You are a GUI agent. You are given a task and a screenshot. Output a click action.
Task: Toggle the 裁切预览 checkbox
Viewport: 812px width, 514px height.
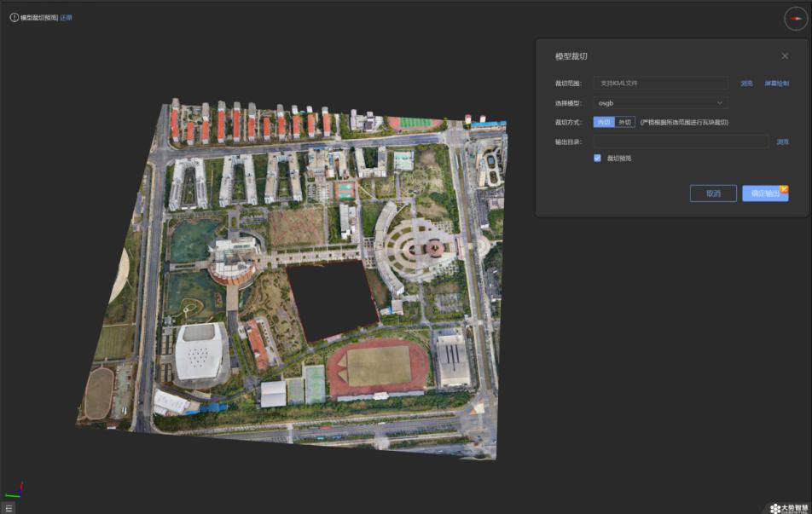597,159
